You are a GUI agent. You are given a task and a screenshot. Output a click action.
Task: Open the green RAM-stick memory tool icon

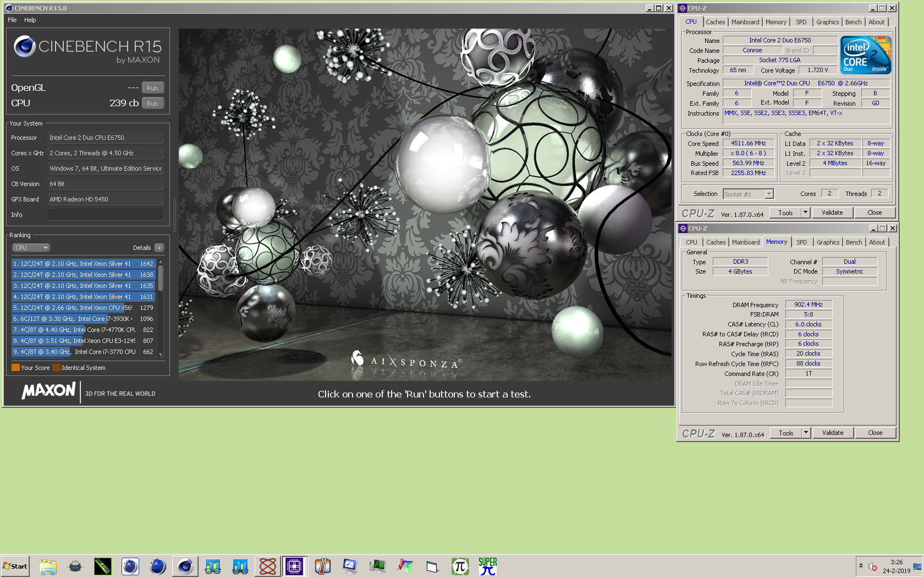(103, 566)
